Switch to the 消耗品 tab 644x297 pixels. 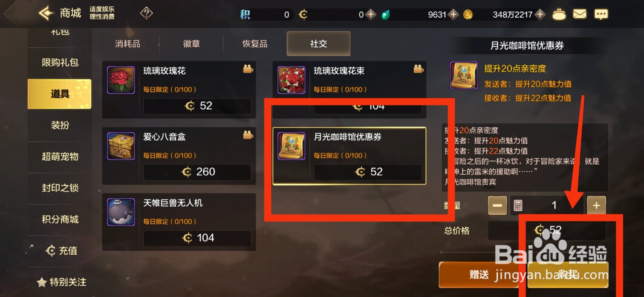click(x=128, y=43)
